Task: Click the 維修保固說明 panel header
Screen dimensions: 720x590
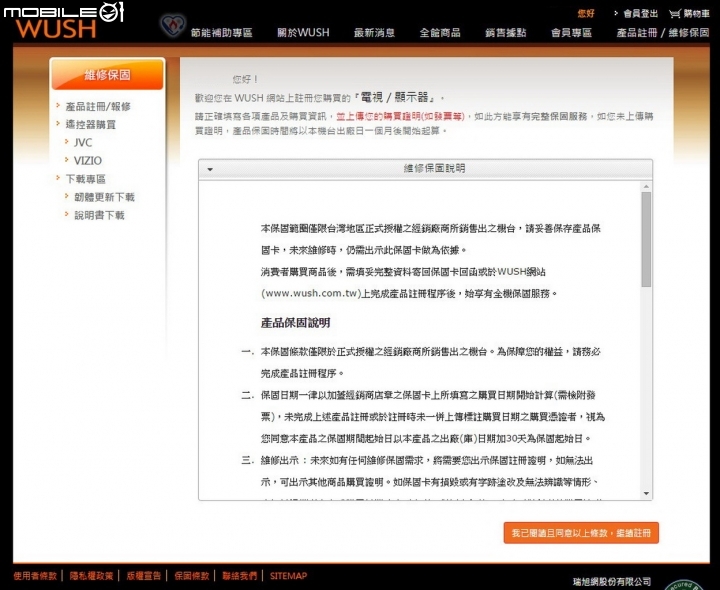Action: click(x=425, y=169)
